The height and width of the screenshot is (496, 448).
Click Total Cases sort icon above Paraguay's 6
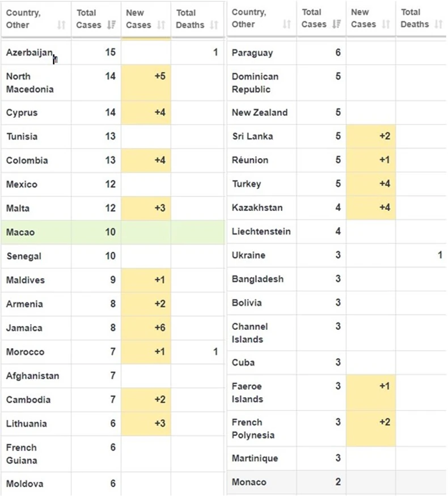[336, 24]
